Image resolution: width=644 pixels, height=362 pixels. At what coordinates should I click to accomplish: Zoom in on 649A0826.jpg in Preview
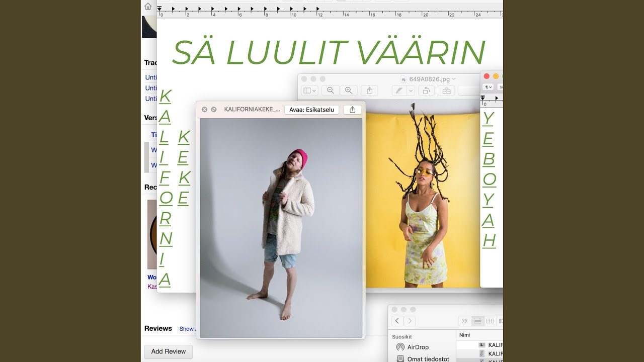(348, 90)
